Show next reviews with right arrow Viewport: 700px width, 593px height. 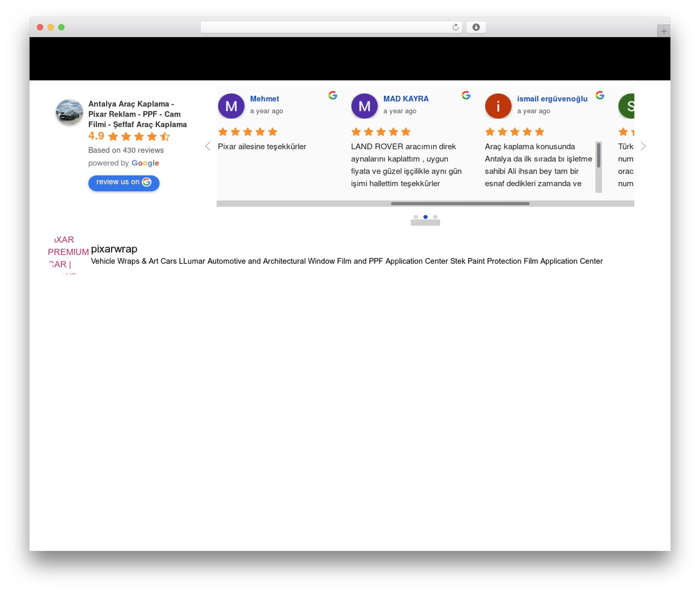pyautogui.click(x=643, y=146)
